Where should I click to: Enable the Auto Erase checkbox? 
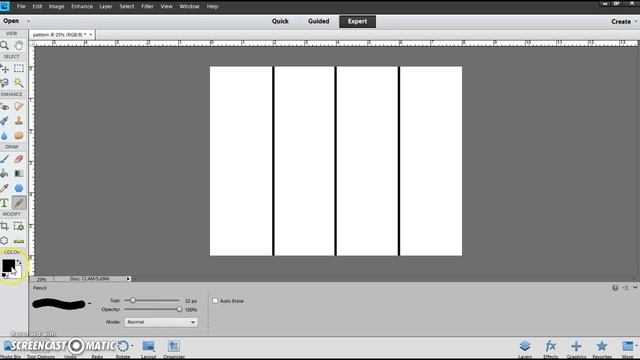point(215,301)
